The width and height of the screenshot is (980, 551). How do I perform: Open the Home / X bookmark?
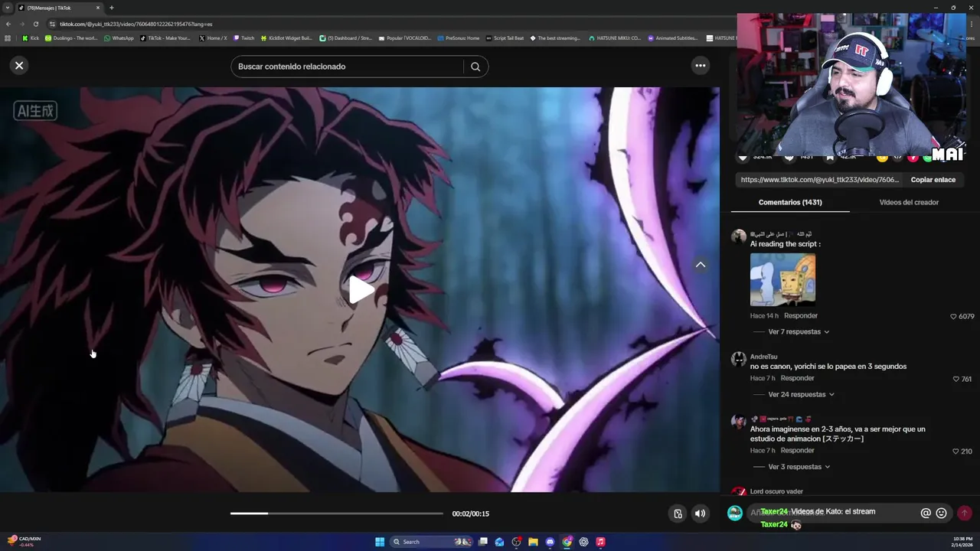click(213, 37)
